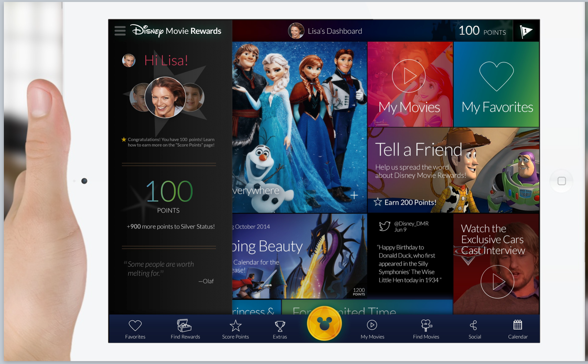This screenshot has width=588, height=364.
Task: Open the hamburger menu icon
Action: pyautogui.click(x=120, y=31)
